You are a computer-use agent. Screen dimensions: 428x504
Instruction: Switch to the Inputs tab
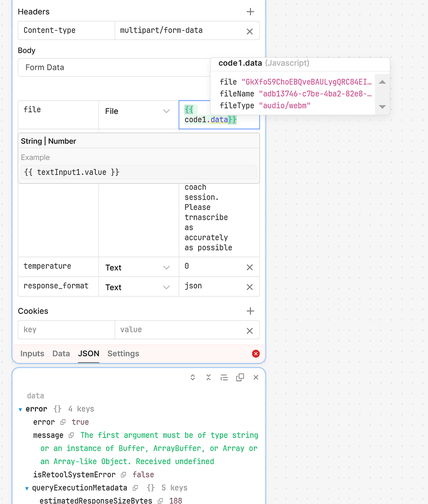(x=32, y=353)
